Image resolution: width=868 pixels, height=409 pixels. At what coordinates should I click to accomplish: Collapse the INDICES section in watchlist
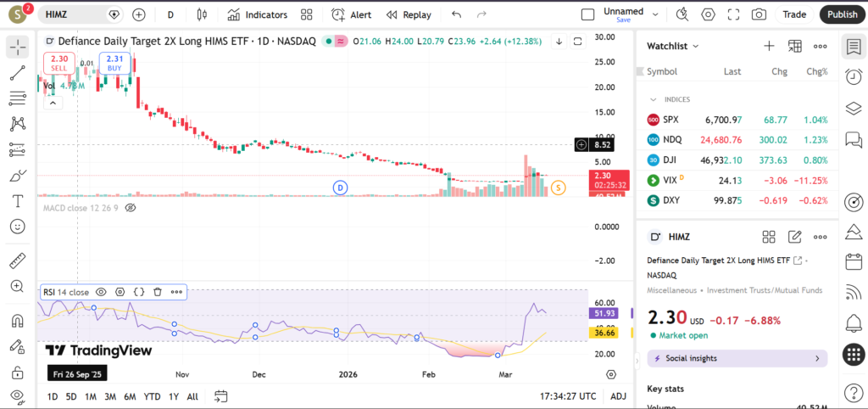pos(654,99)
